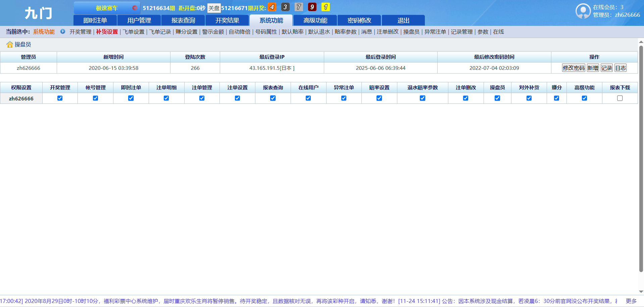Click the scrollbar down arrow

pos(641,292)
